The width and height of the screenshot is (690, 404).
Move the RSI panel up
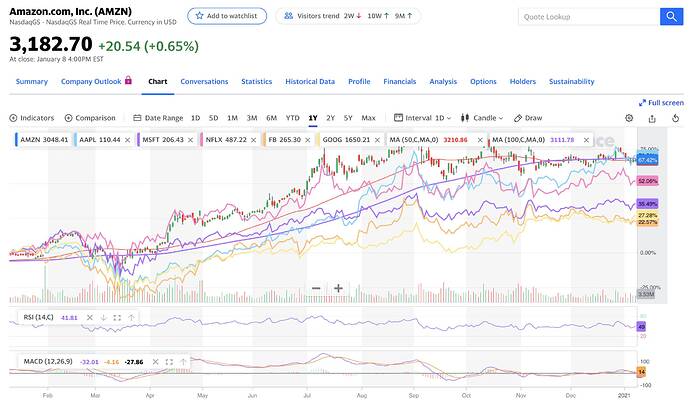(x=131, y=317)
